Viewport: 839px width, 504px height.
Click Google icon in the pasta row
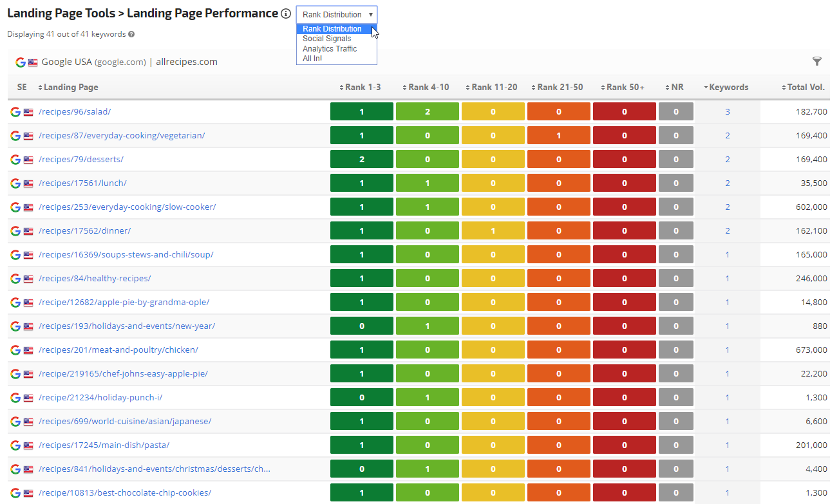16,445
